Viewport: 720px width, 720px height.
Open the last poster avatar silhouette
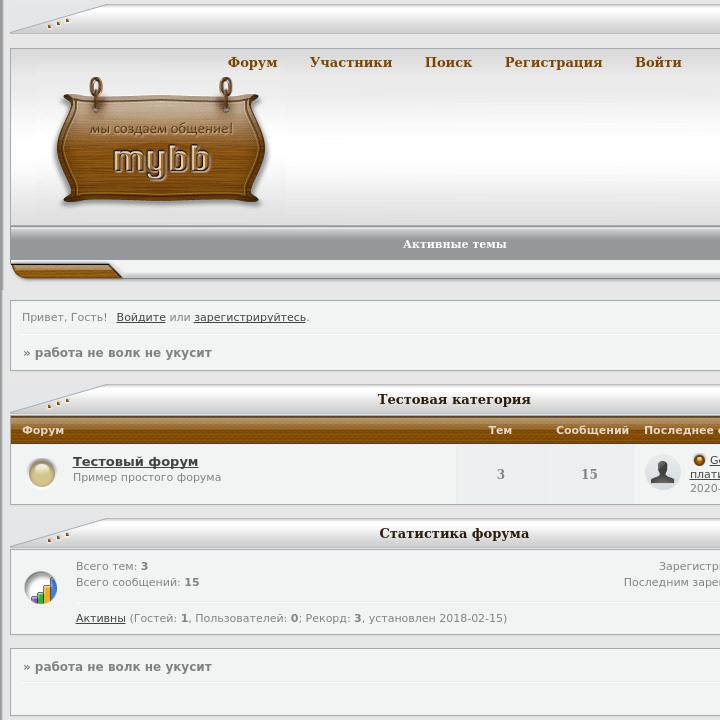(x=662, y=472)
